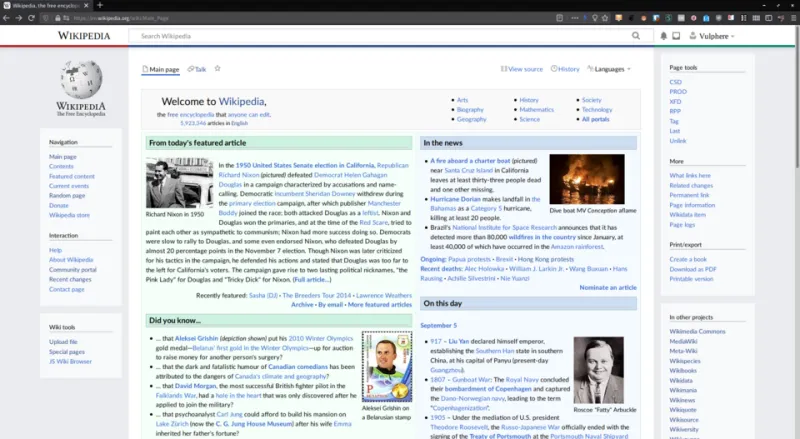Open What links here in More section
This screenshot has height=439, width=800.
pos(690,175)
